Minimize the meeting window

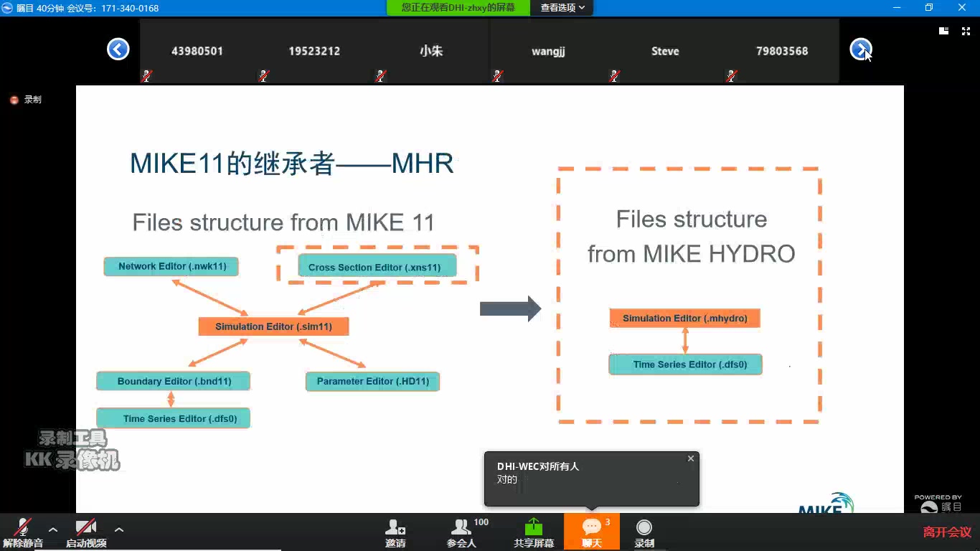(897, 8)
